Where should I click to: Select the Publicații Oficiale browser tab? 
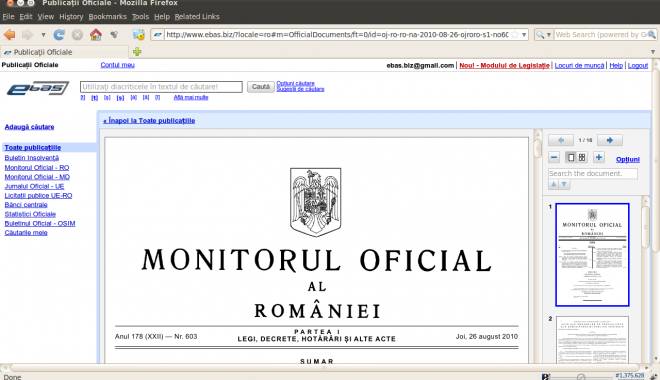64,52
